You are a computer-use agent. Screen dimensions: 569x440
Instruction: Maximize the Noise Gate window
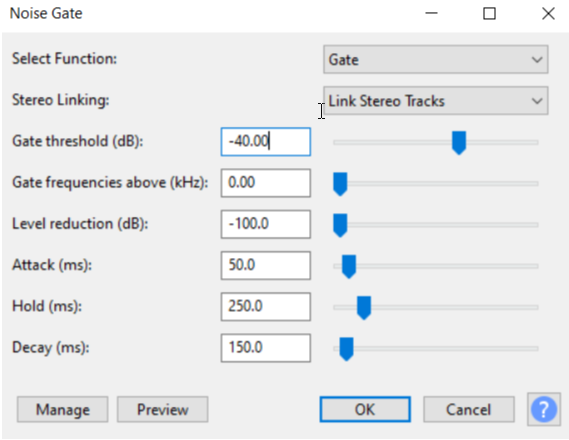(x=489, y=14)
